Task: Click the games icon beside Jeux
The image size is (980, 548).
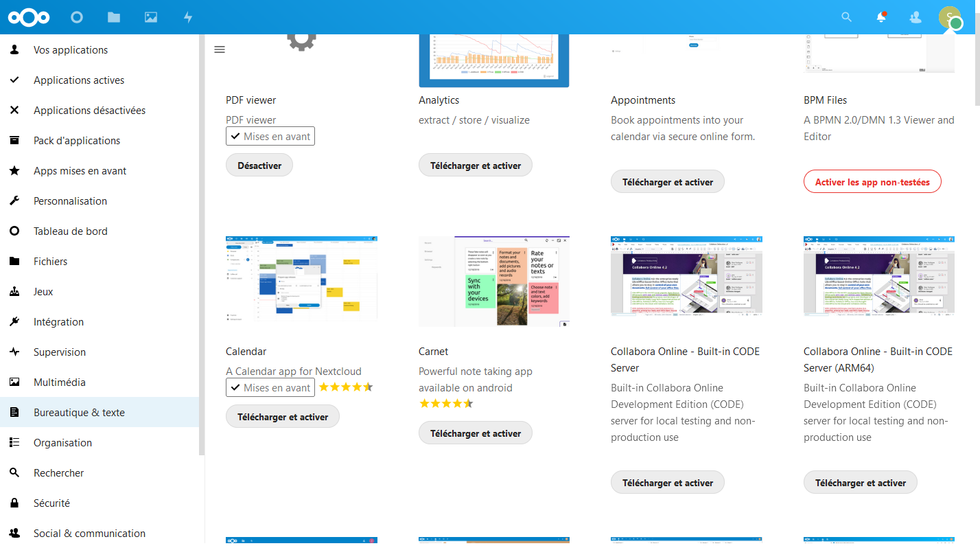Action: pos(14,291)
